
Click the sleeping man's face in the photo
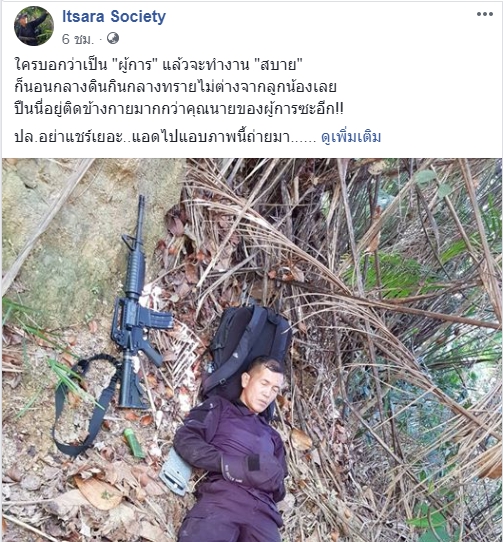pos(263,385)
